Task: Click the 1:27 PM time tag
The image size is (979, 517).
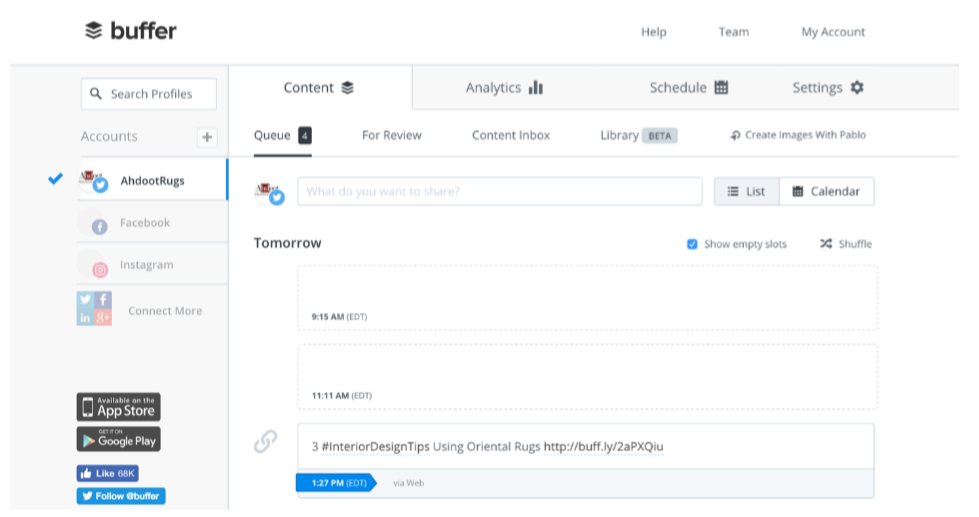Action: 336,483
